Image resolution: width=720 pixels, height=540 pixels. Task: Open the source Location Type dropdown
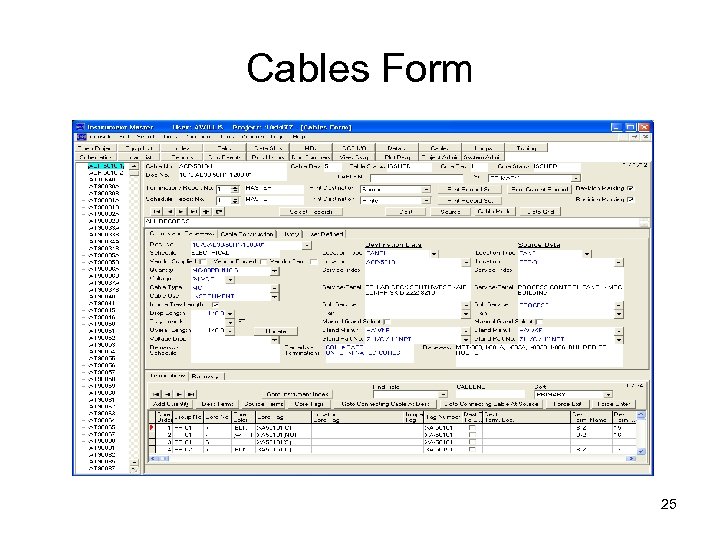(x=587, y=253)
